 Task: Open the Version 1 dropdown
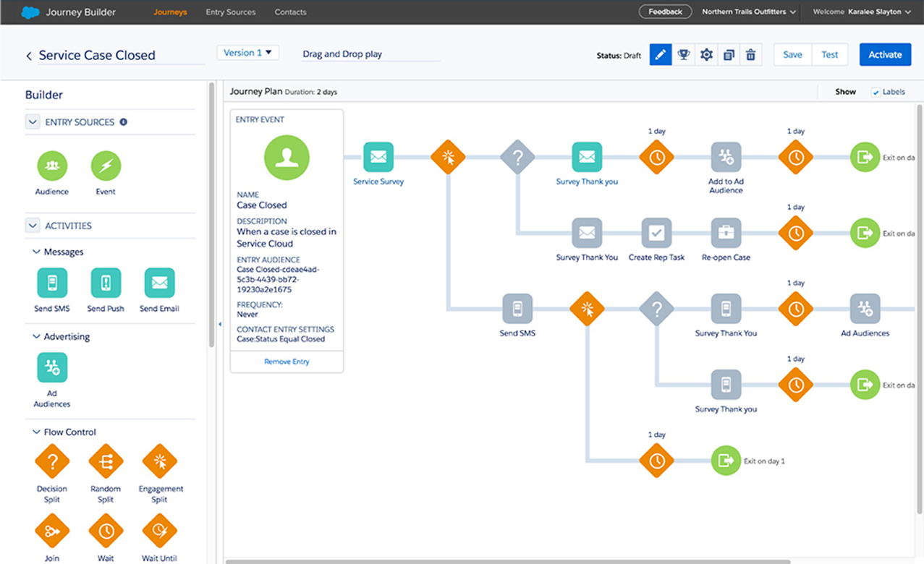coord(247,53)
